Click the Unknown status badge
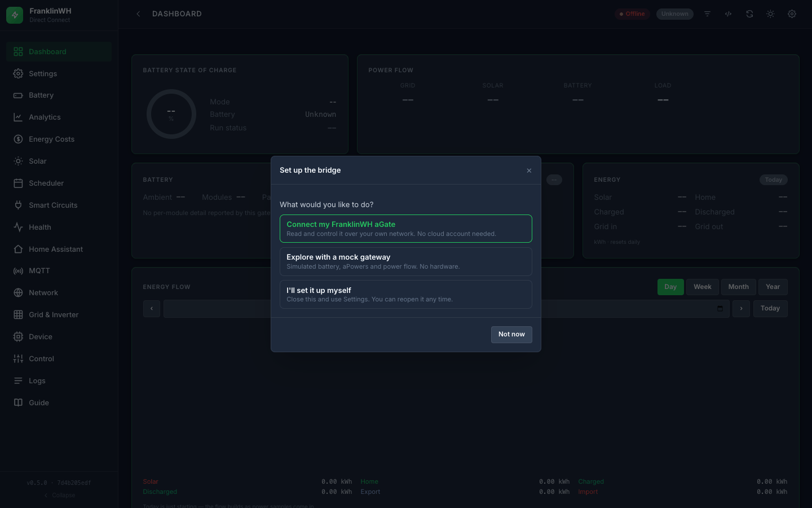The height and width of the screenshot is (508, 812). (x=675, y=14)
